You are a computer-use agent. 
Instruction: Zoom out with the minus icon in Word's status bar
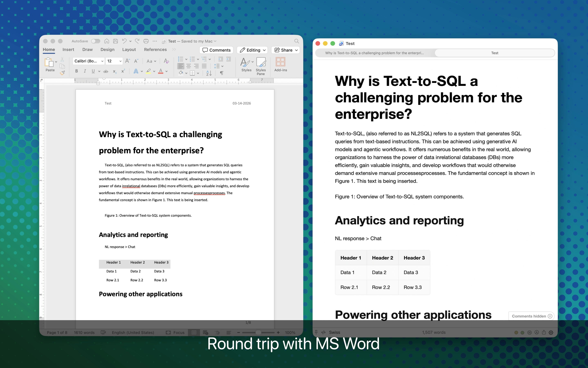[x=239, y=332]
